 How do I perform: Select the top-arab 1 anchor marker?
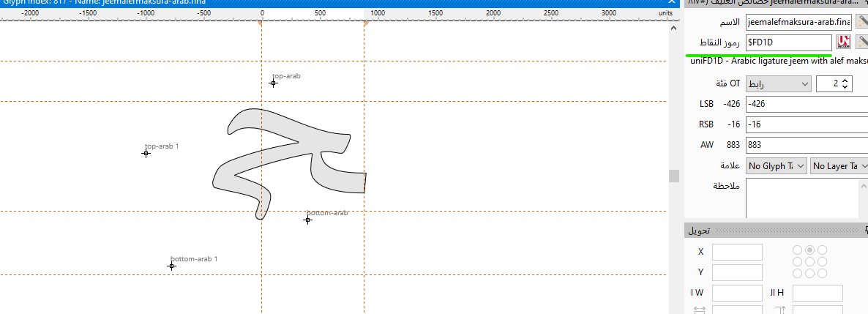click(x=146, y=153)
